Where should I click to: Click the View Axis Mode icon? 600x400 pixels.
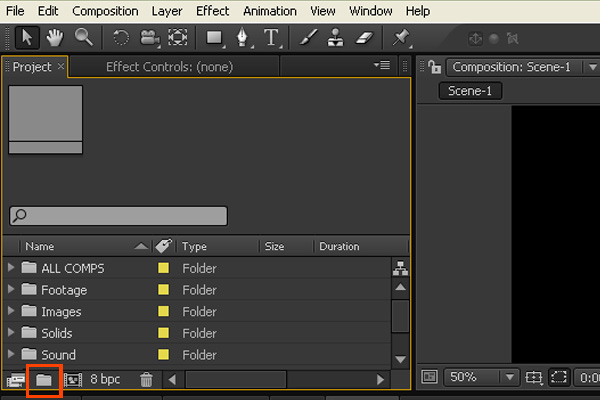point(513,38)
